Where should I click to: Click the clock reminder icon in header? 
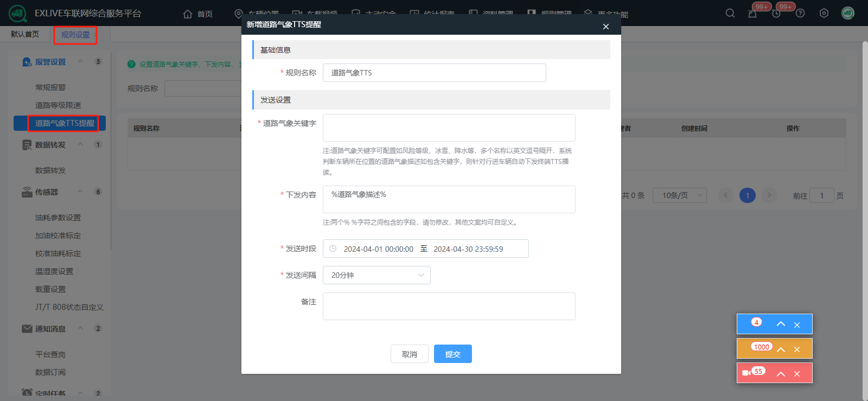click(x=776, y=14)
